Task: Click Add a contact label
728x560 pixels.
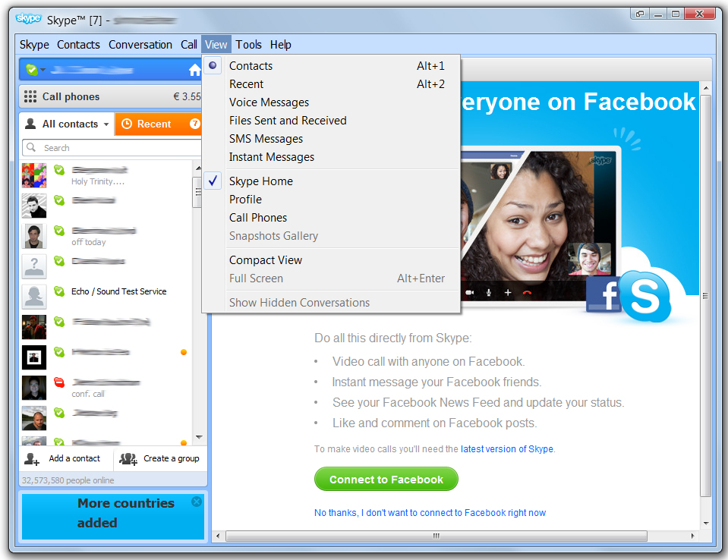Action: point(74,458)
